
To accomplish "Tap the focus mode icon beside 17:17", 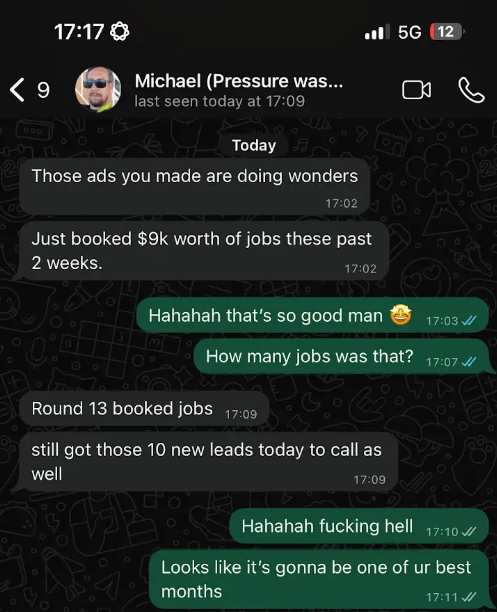I will click(119, 32).
